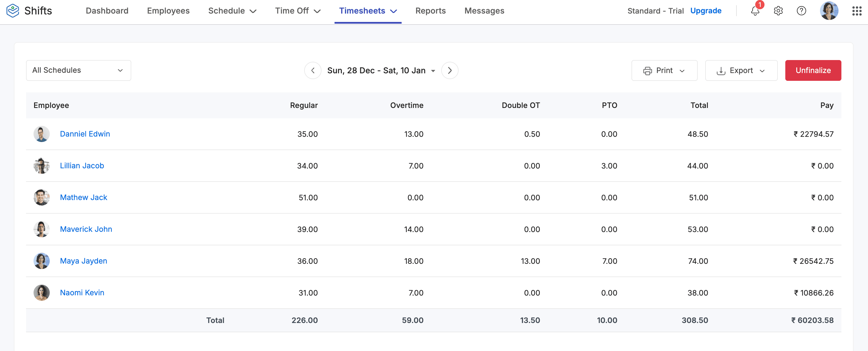Open the user profile avatar
This screenshot has width=868, height=351.
pos(829,11)
